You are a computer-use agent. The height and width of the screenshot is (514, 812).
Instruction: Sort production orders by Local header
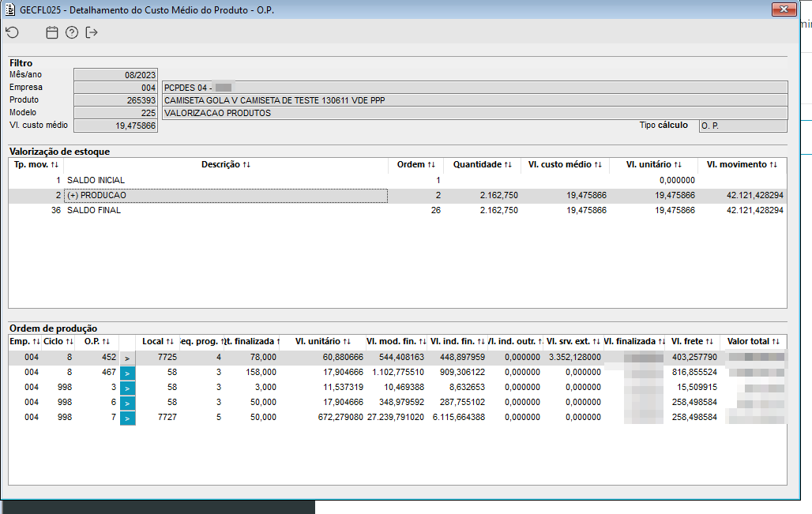[158, 342]
